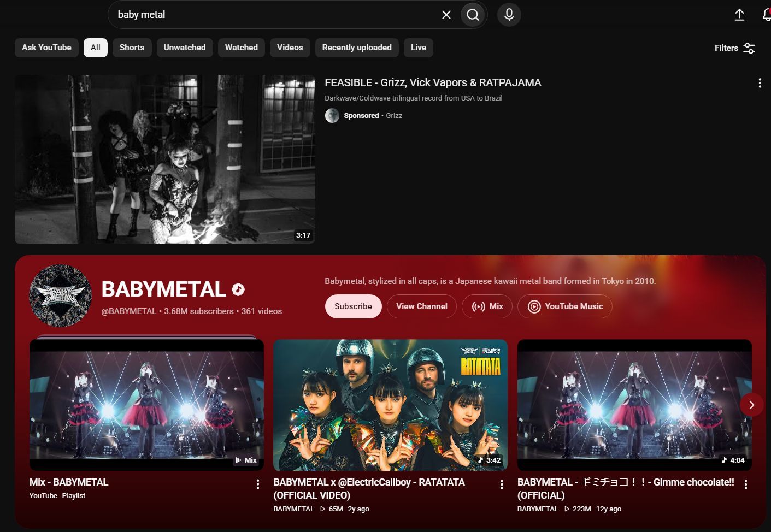
Task: Clear the search box with the X icon
Action: (x=446, y=15)
